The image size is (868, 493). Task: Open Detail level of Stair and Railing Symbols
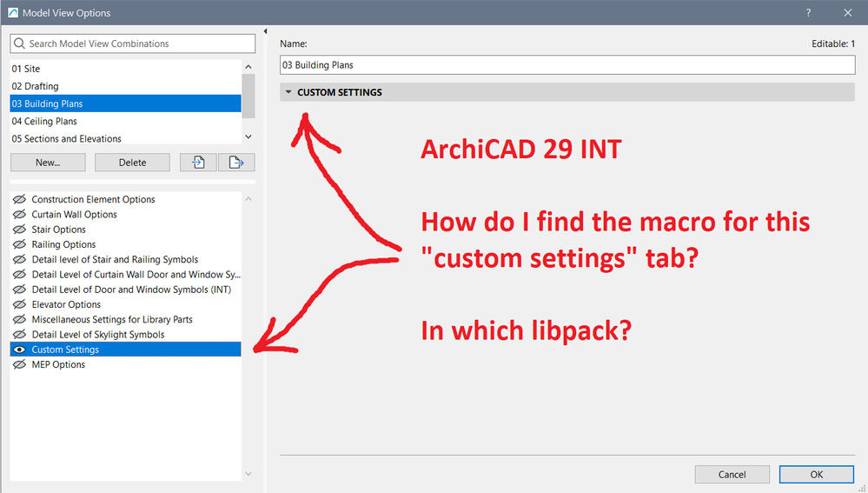[x=115, y=259]
